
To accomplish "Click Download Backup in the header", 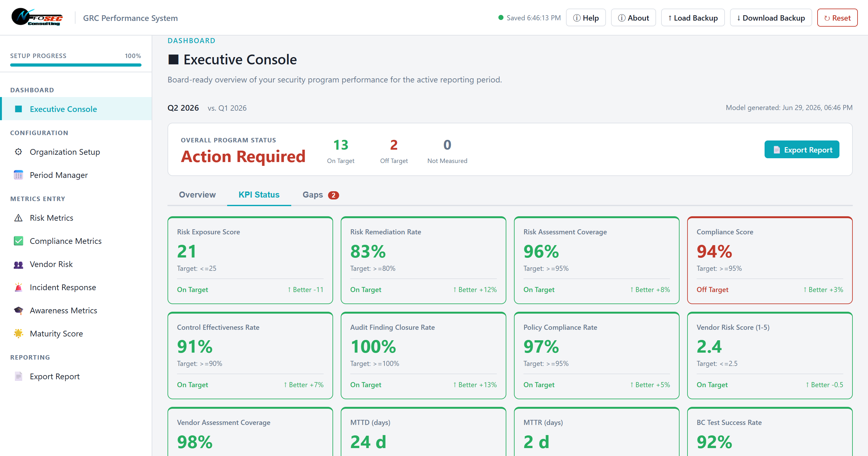I will point(771,17).
